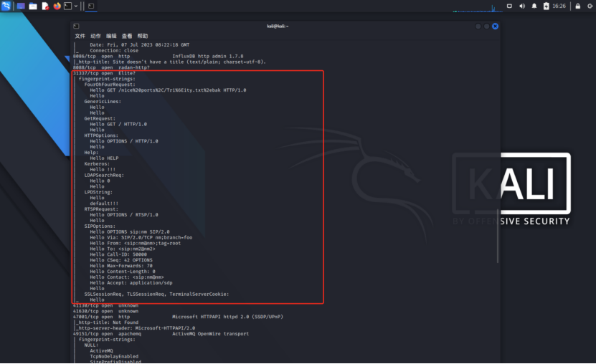
Task: Click 'LPDString:' text
Action: [x=98, y=193]
